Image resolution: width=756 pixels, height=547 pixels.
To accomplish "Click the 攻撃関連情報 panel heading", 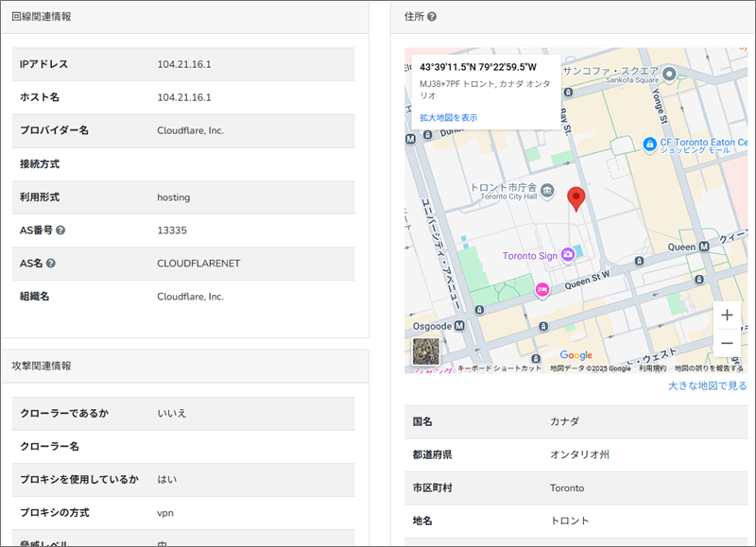I will 42,367.
